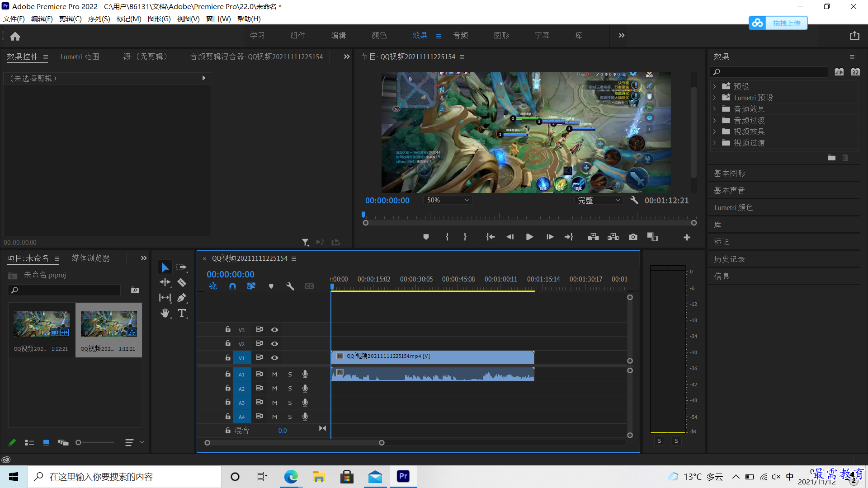The height and width of the screenshot is (488, 868).
Task: Open the 历史记录 panel
Action: point(729,259)
